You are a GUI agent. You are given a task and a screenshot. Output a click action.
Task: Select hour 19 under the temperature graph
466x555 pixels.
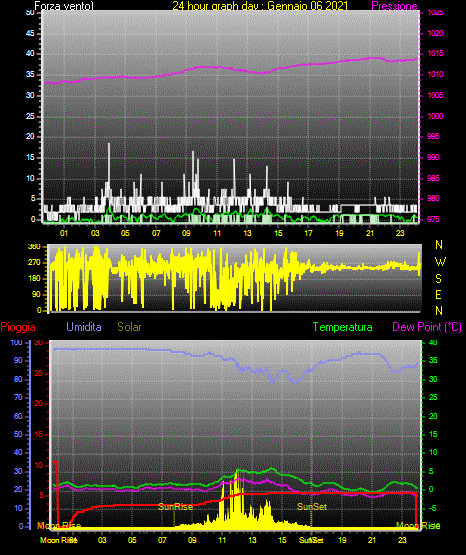pyautogui.click(x=342, y=540)
